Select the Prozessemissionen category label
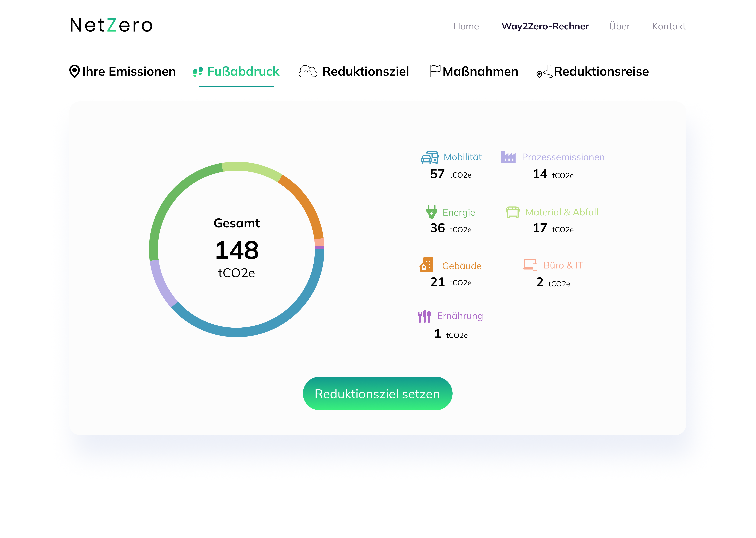 (x=563, y=157)
